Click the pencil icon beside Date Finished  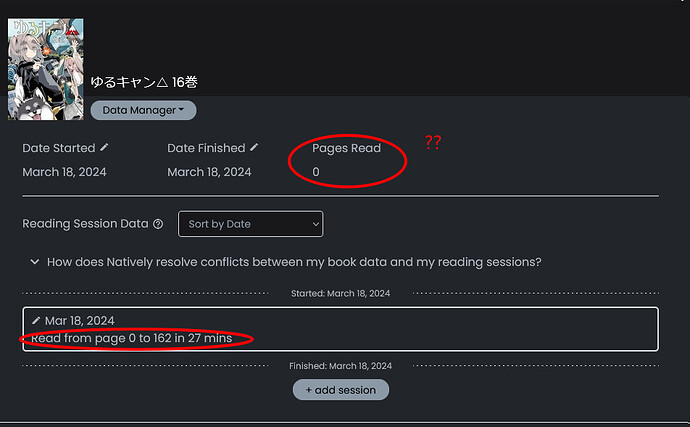point(254,147)
